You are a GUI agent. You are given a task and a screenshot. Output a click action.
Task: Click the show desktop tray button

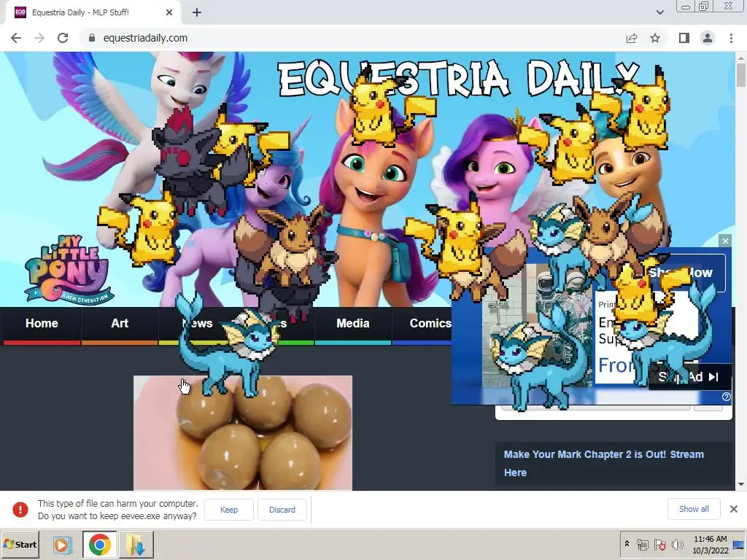[740, 545]
